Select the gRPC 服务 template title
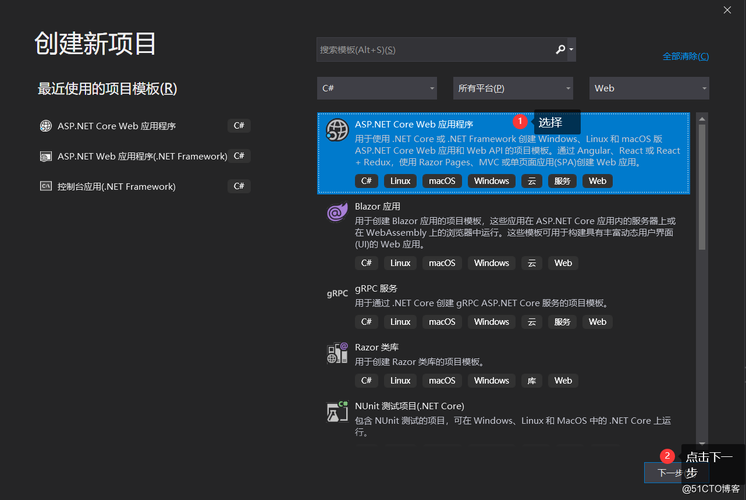The width and height of the screenshot is (746, 500). tap(376, 288)
